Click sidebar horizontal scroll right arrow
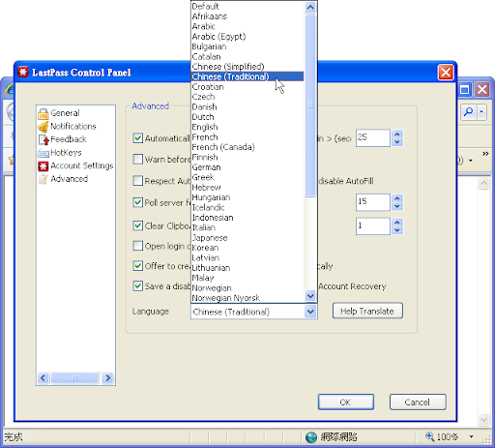Viewport: 495px width, 448px height. [x=108, y=377]
